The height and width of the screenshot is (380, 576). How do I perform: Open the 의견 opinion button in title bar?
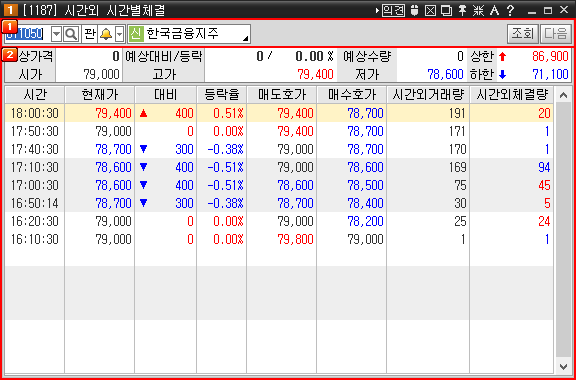pos(393,10)
